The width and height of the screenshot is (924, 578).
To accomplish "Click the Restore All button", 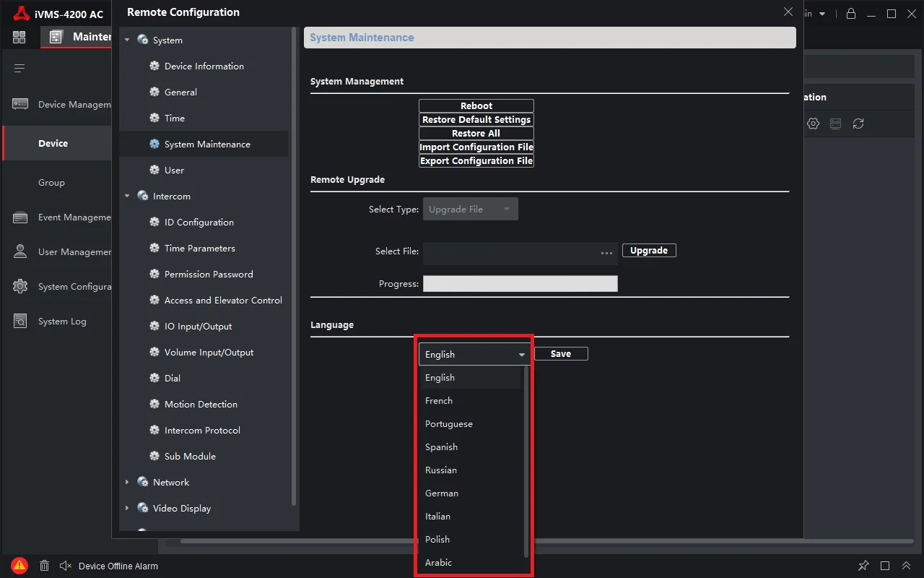I will 476,133.
